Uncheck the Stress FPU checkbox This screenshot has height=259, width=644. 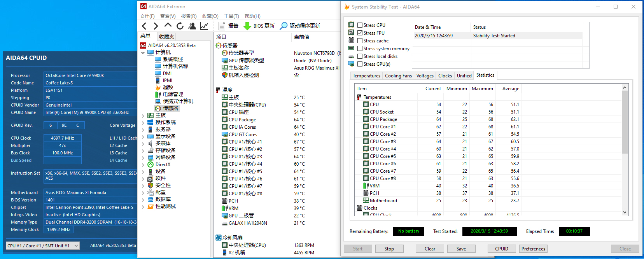360,33
